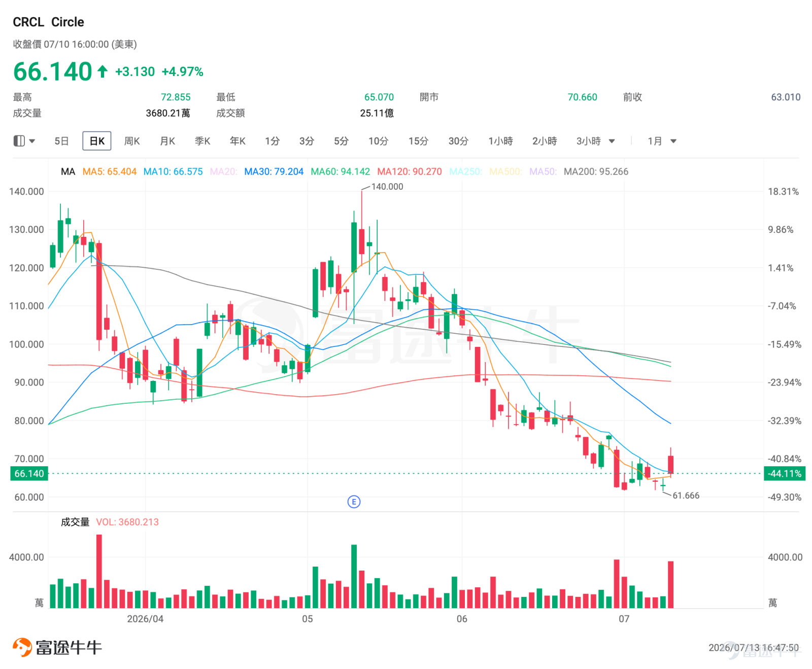The width and height of the screenshot is (812, 669).
Task: Switch to the 1分 minute chart
Action: [x=272, y=141]
